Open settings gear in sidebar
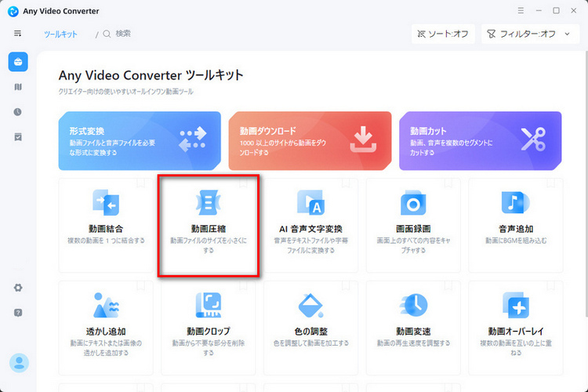Image resolution: width=588 pixels, height=392 pixels. pyautogui.click(x=18, y=288)
